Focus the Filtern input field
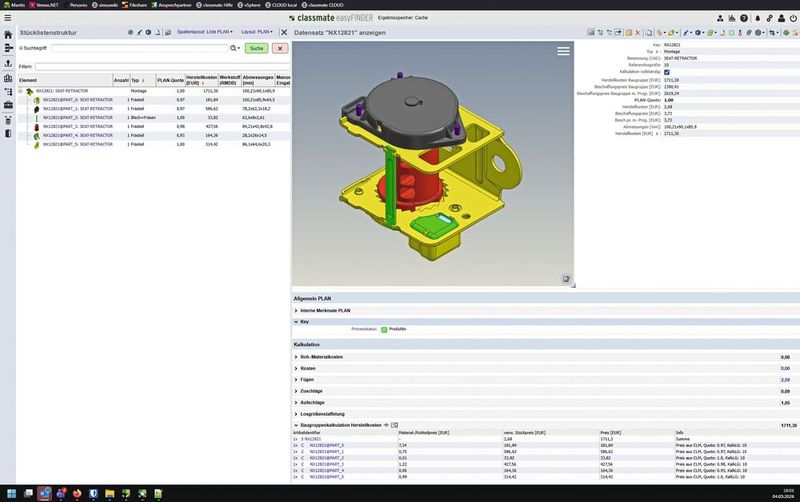Viewport: 800px width, 502px height. click(x=162, y=66)
